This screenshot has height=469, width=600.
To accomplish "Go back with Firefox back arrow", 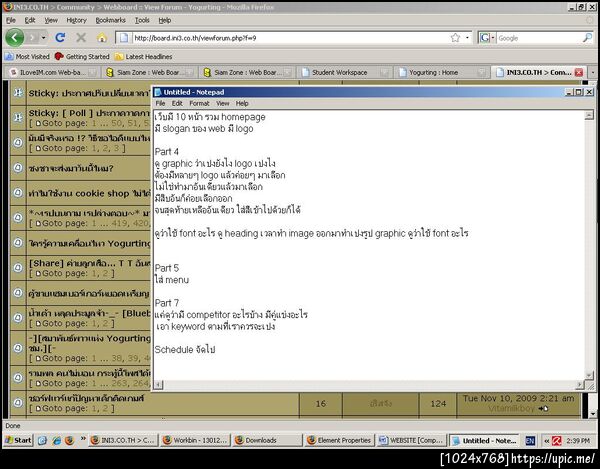I will [x=15, y=37].
